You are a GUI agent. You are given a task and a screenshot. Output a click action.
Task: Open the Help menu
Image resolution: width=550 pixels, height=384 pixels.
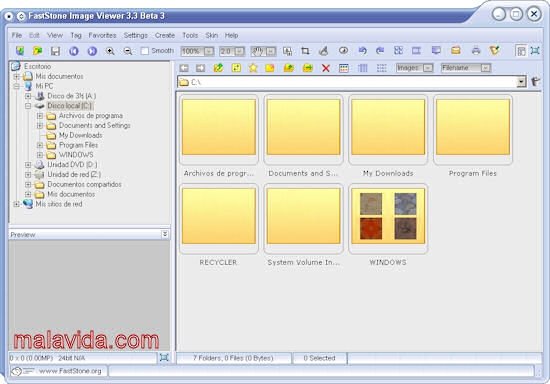[x=232, y=35]
